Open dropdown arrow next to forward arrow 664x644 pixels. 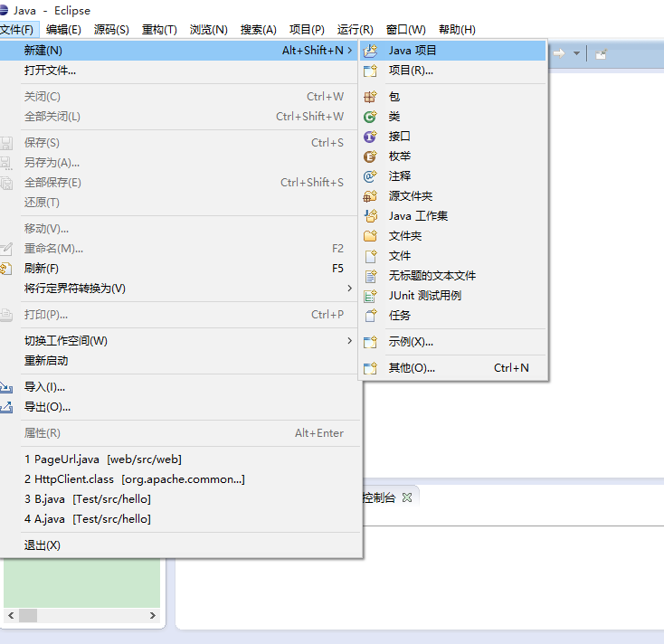576,53
